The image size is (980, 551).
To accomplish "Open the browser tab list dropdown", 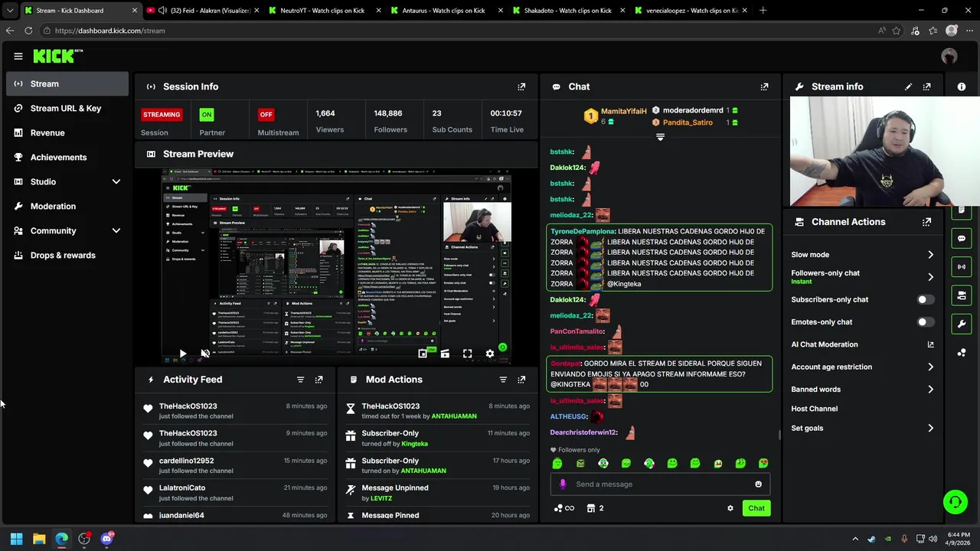I will click(9, 11).
